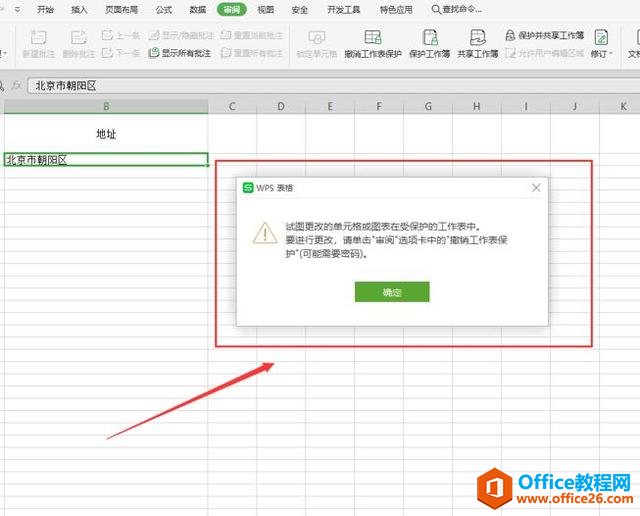The image size is (640, 516).
Task: Click the 查找命令 search box
Action: [x=457, y=9]
